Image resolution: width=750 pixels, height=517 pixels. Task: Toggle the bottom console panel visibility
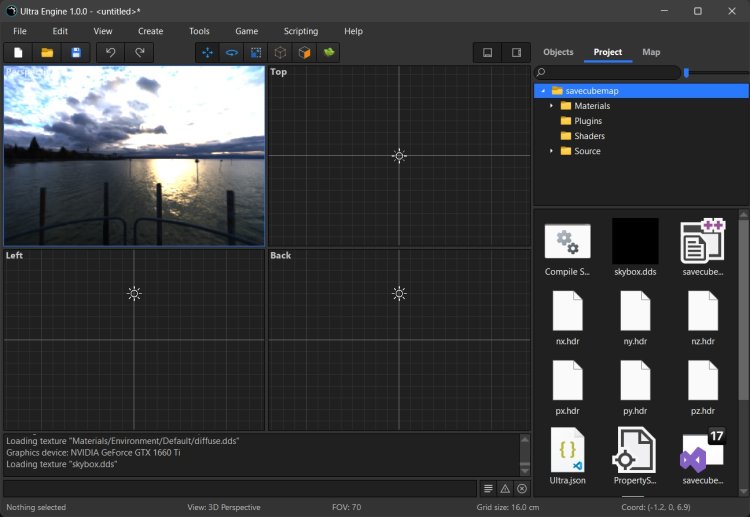[x=487, y=52]
